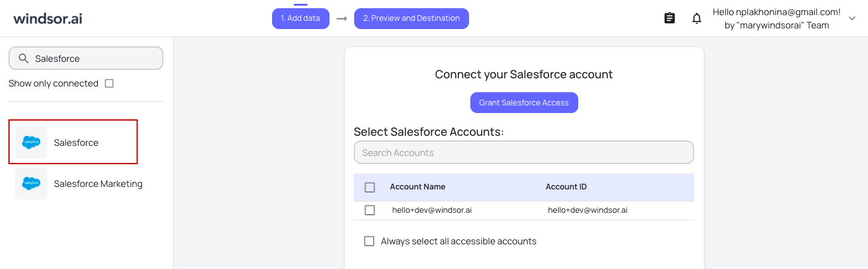Click Grant Salesforce Access button

tap(524, 103)
